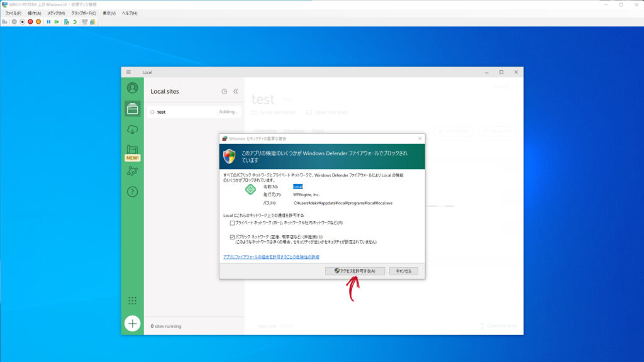The image size is (644, 362).
Task: Maximize the Local application window
Action: pyautogui.click(x=501, y=72)
